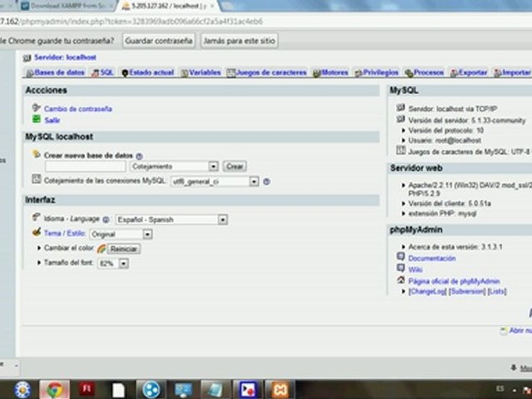Close the localhost phpMyAdmin browser tab
532x399 pixels.
[x=211, y=6]
